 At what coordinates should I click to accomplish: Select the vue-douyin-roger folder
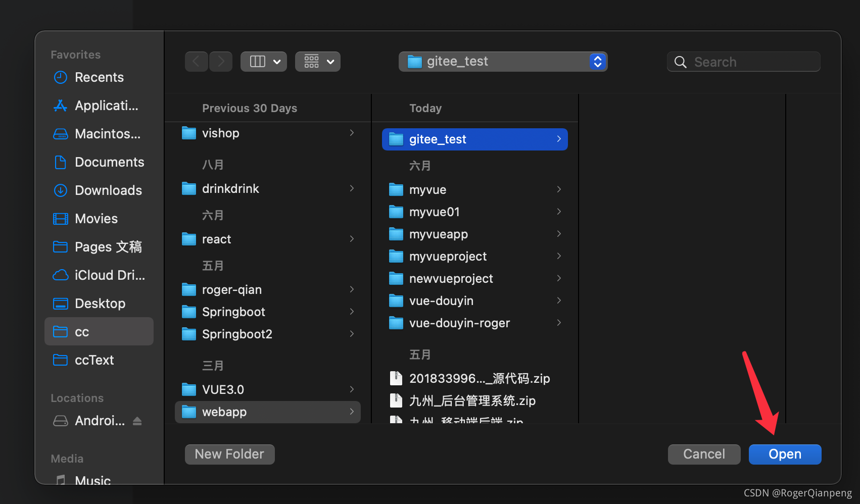pyautogui.click(x=475, y=323)
